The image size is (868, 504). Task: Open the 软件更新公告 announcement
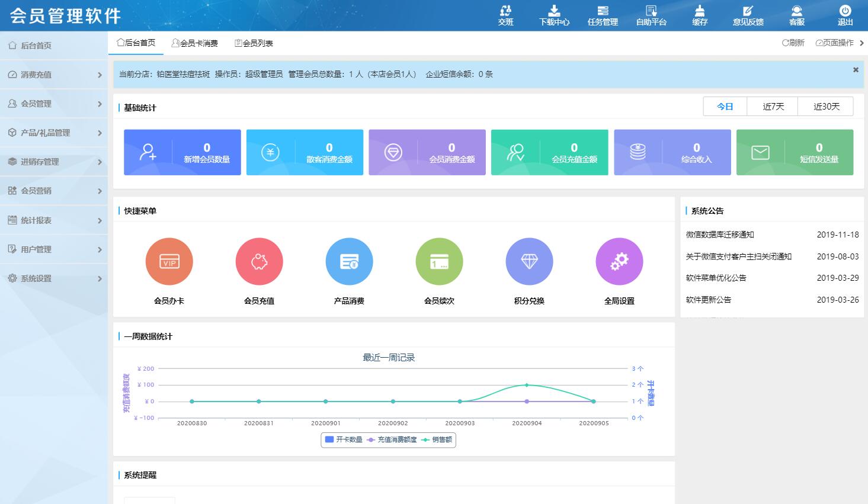pos(709,300)
